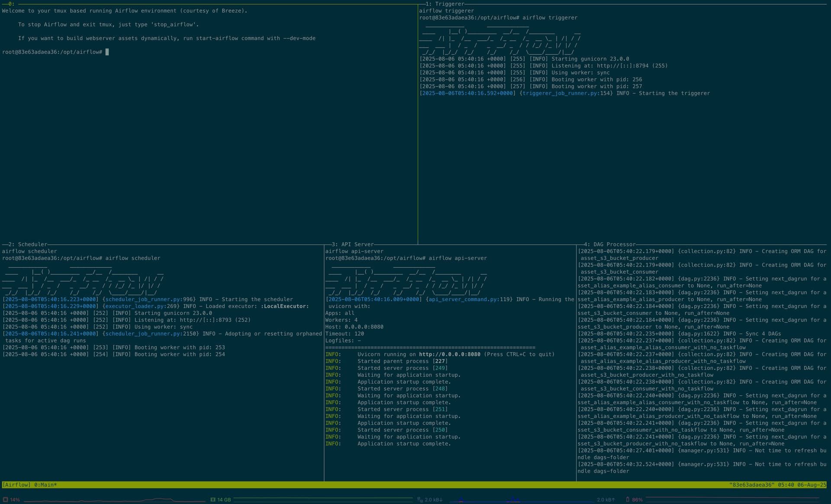Screen dimensions: 831x504
Task: Click the 'Host: 0.0.0.0:8080' line
Action: (x=354, y=327)
